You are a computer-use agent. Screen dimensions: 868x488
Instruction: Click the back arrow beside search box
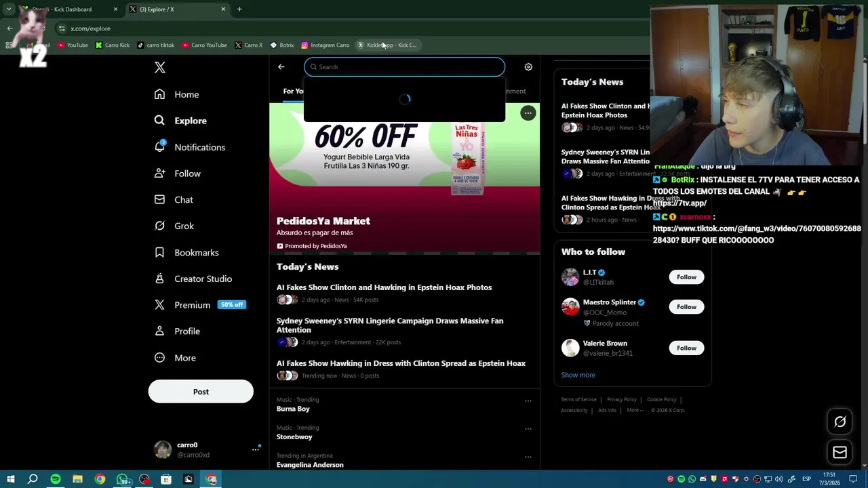tap(281, 66)
